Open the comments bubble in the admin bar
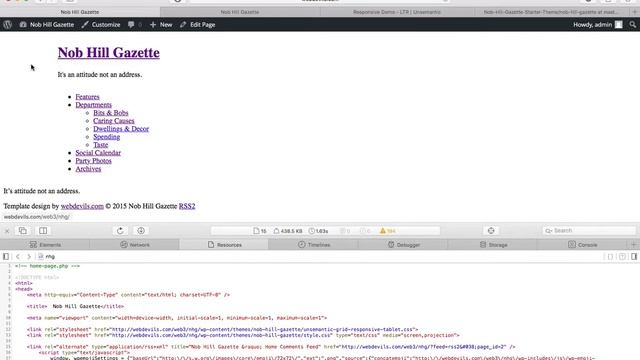 click(x=134, y=24)
